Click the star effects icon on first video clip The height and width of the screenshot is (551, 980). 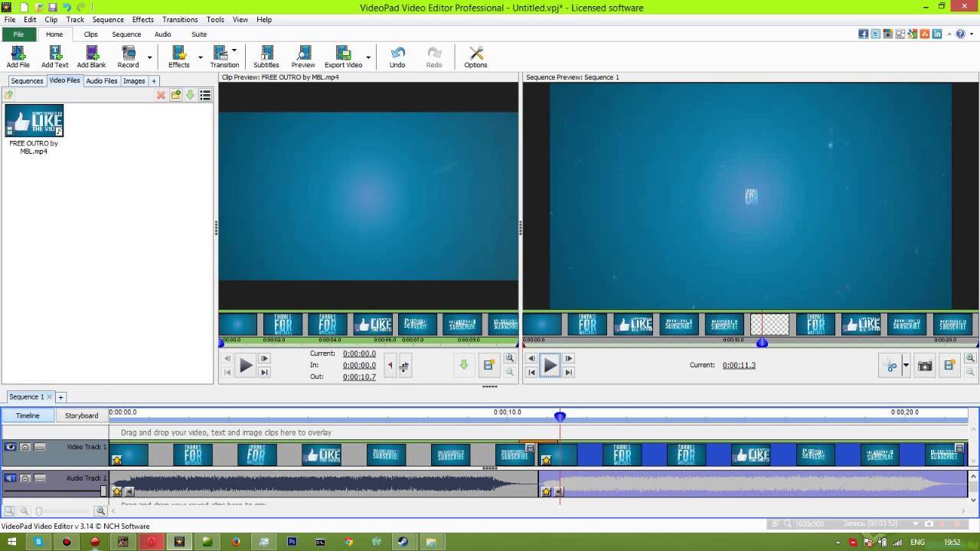[117, 460]
